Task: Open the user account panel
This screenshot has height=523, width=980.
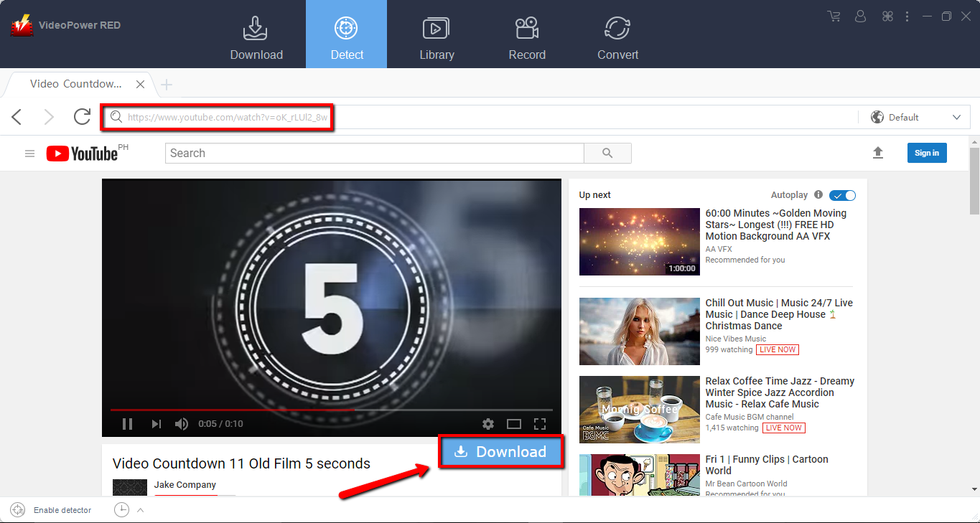Action: click(x=859, y=16)
